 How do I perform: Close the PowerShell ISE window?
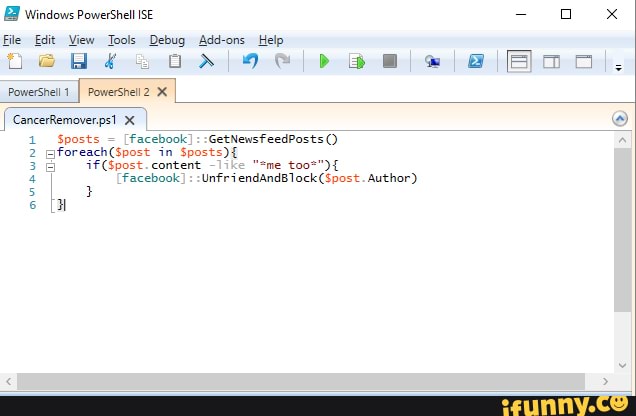(x=612, y=14)
